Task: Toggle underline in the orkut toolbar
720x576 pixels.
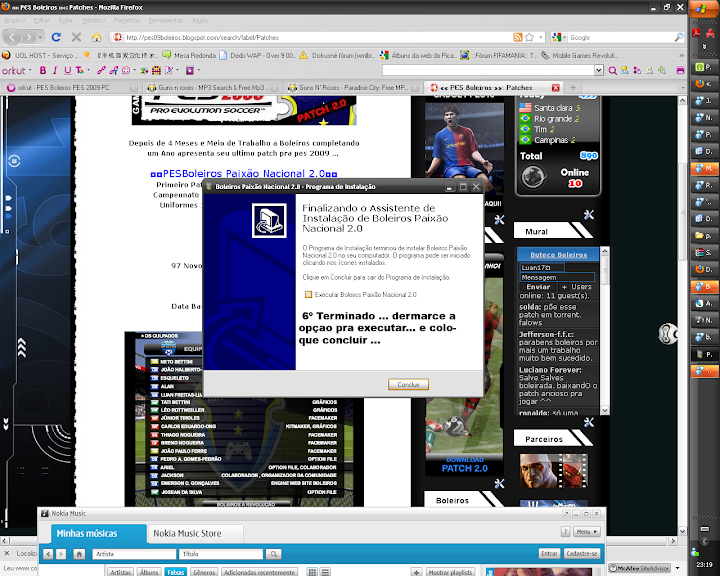Action: pyautogui.click(x=68, y=70)
